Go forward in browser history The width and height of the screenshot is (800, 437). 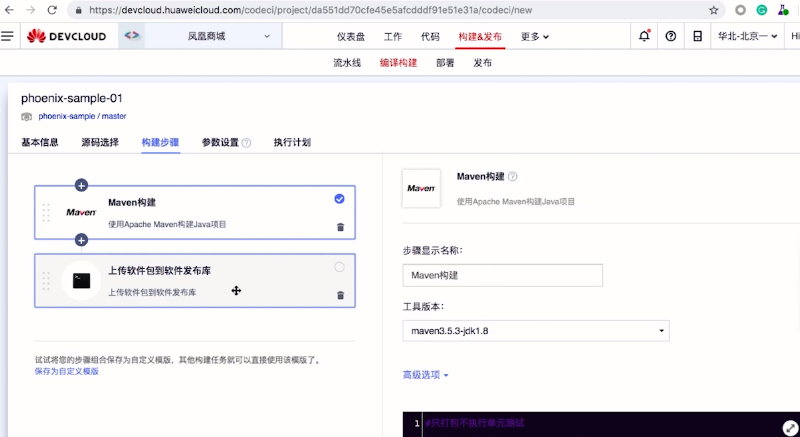pyautogui.click(x=31, y=10)
